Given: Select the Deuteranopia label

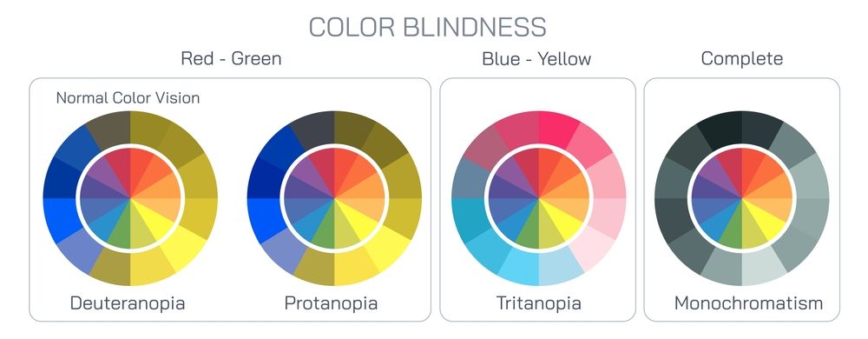Looking at the screenshot, I should pos(128,303).
